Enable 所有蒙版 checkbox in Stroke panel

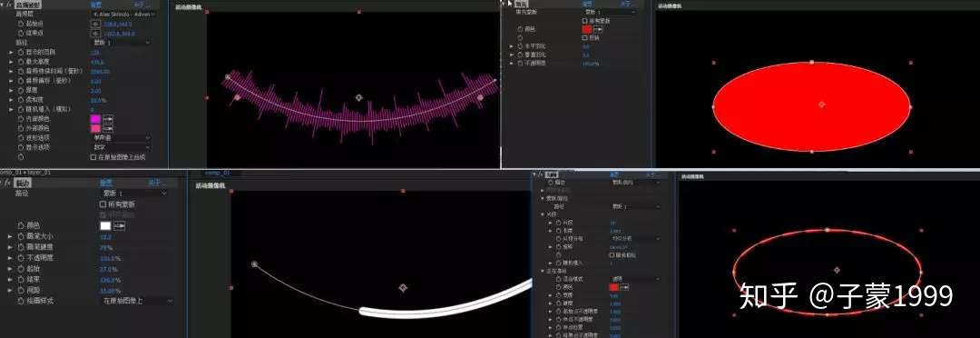[103, 204]
